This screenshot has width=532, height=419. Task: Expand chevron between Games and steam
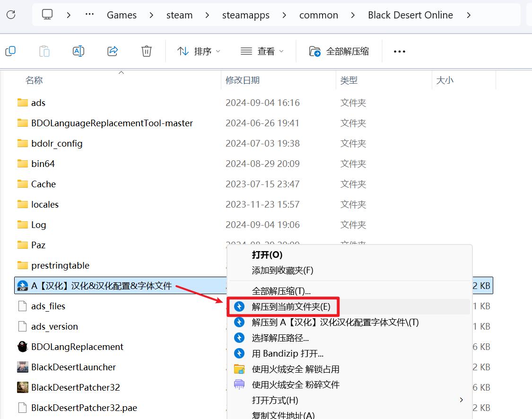tap(151, 15)
